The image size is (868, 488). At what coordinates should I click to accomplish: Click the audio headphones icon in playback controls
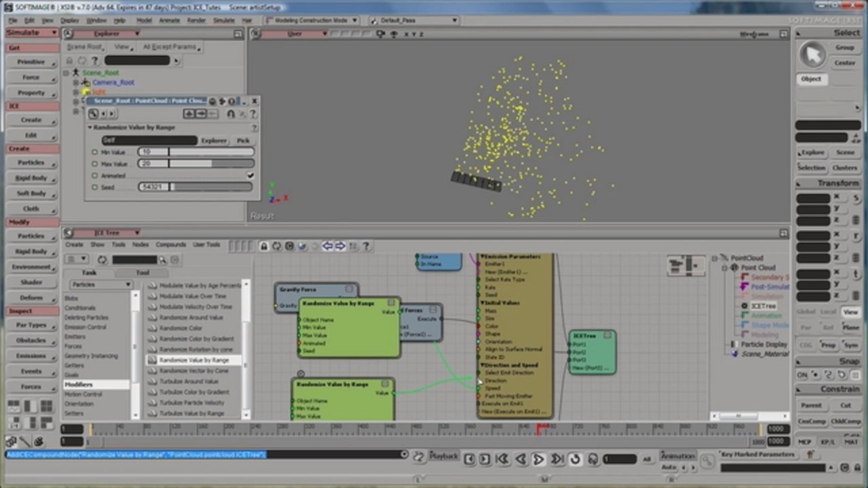tap(593, 459)
